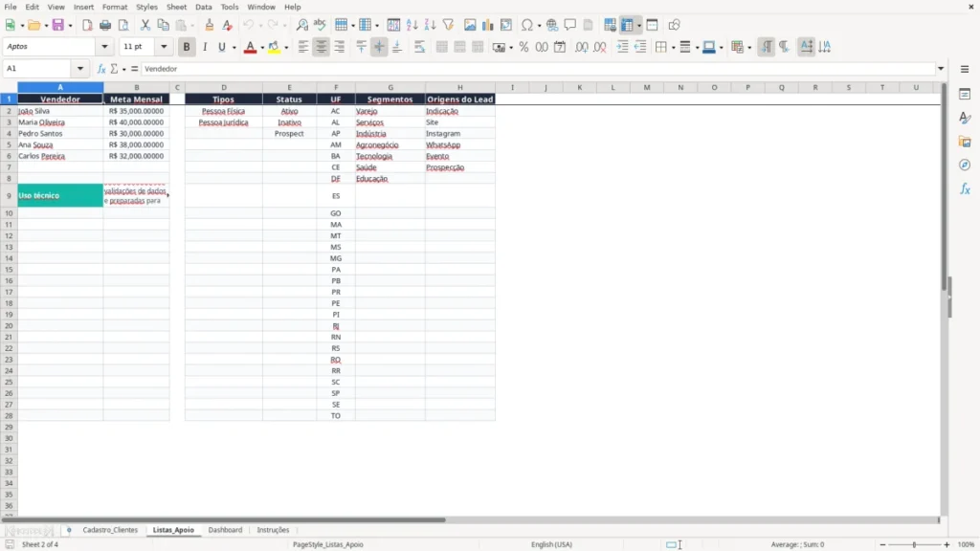Open the Borders dropdown arrow
980x551 pixels.
673,48
